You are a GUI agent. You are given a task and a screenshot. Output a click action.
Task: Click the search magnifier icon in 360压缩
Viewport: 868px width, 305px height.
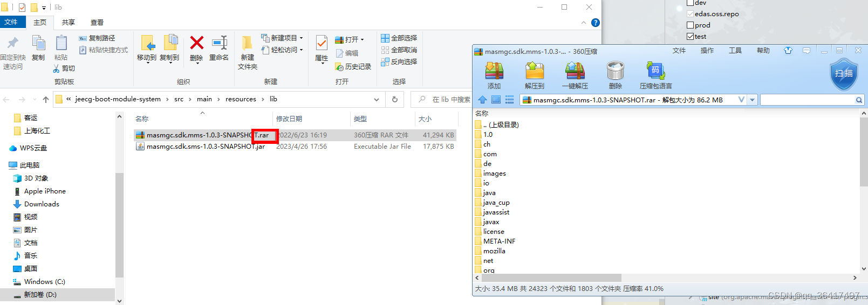coord(859,100)
